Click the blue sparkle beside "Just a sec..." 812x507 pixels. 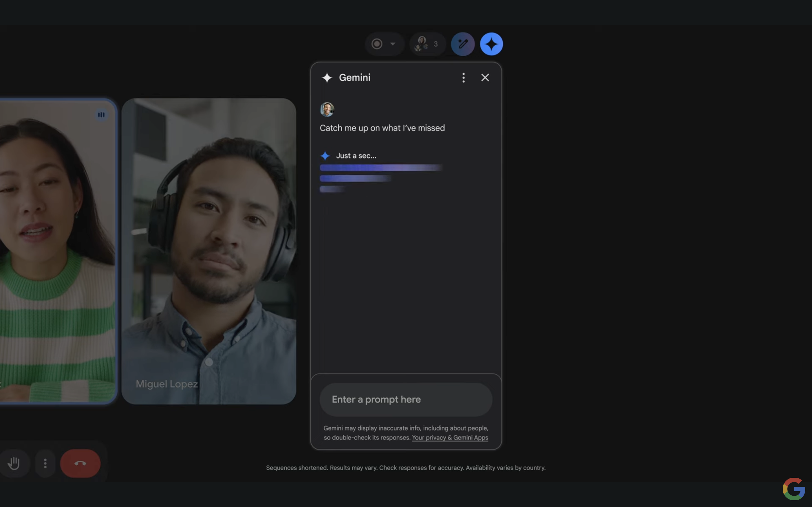point(325,156)
